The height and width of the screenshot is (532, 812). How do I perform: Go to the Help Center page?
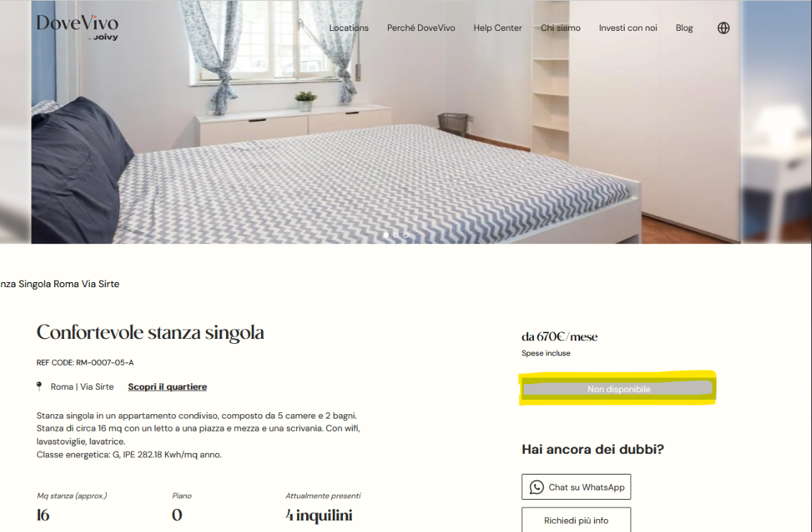click(x=498, y=28)
